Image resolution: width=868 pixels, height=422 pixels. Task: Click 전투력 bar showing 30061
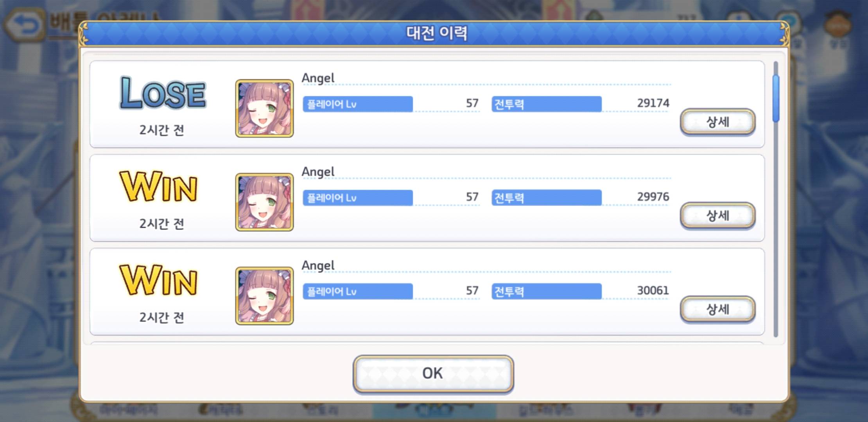[x=547, y=291]
